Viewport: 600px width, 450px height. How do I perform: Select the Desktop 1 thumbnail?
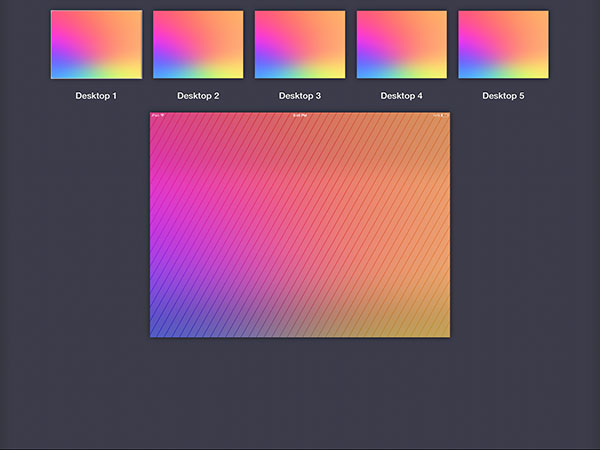click(96, 44)
